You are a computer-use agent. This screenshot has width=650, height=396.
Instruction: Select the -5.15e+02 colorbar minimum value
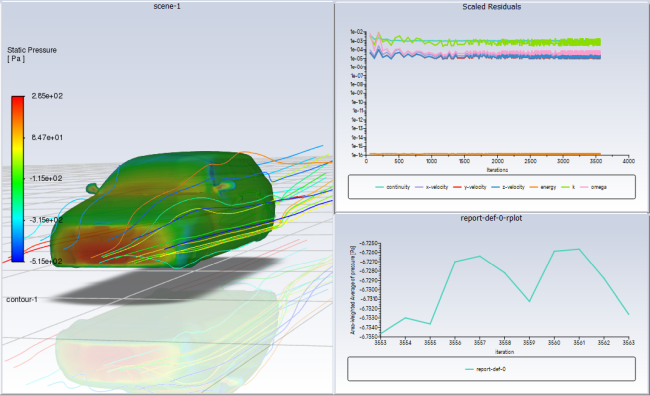pyautogui.click(x=46, y=261)
